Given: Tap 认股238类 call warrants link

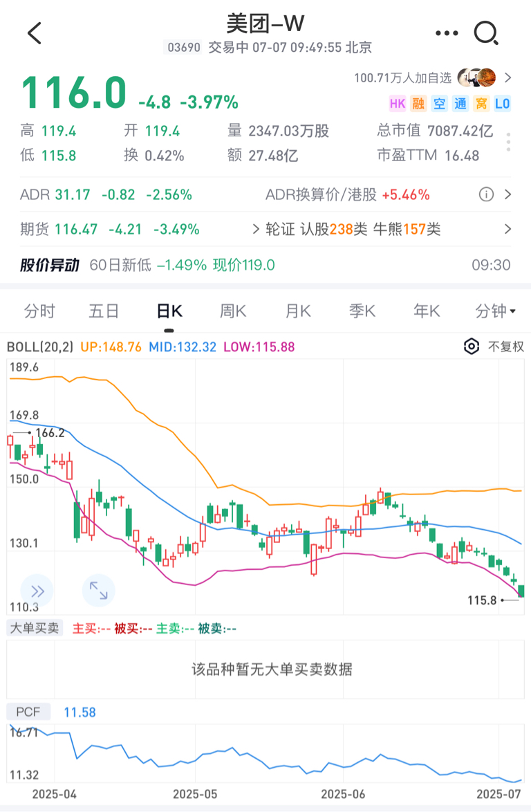Looking at the screenshot, I should [x=334, y=229].
